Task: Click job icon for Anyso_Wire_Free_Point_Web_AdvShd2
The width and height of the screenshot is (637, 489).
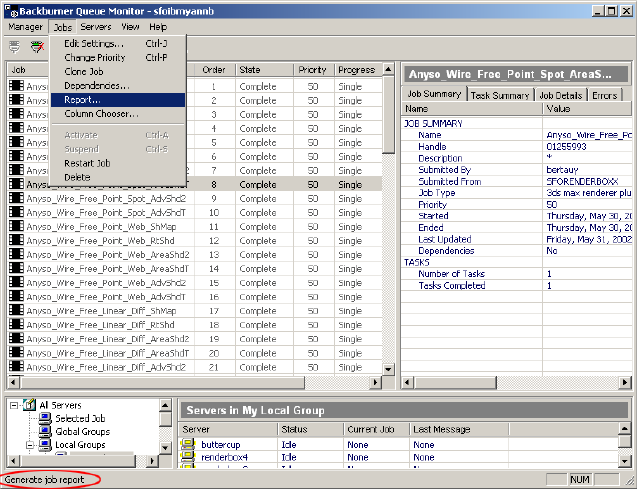Action: tap(16, 282)
